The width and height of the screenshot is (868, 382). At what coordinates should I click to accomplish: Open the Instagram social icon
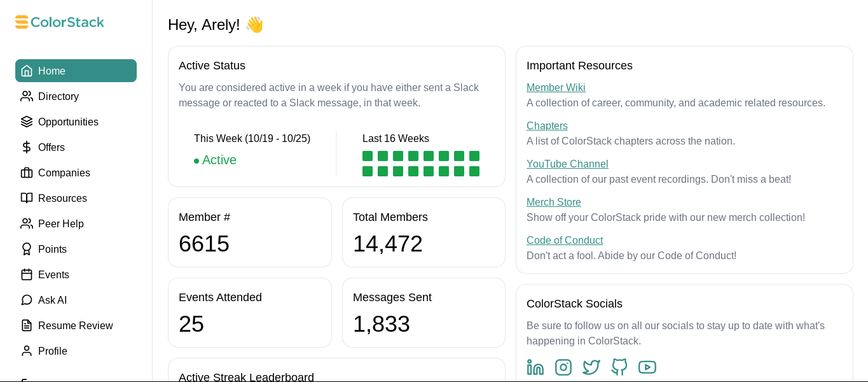point(563,367)
